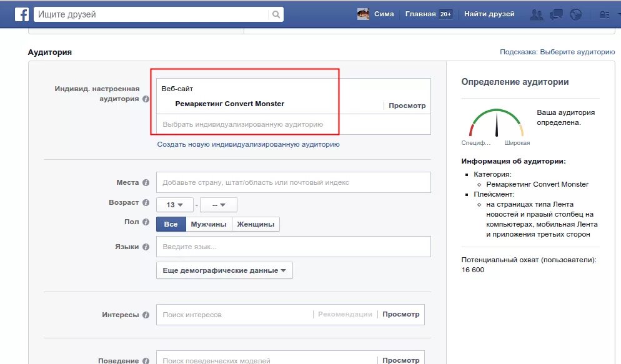Image resolution: width=621 pixels, height=364 pixels.
Task: Focus Выбрать индивидуализированную аудиторию input
Action: coord(294,124)
